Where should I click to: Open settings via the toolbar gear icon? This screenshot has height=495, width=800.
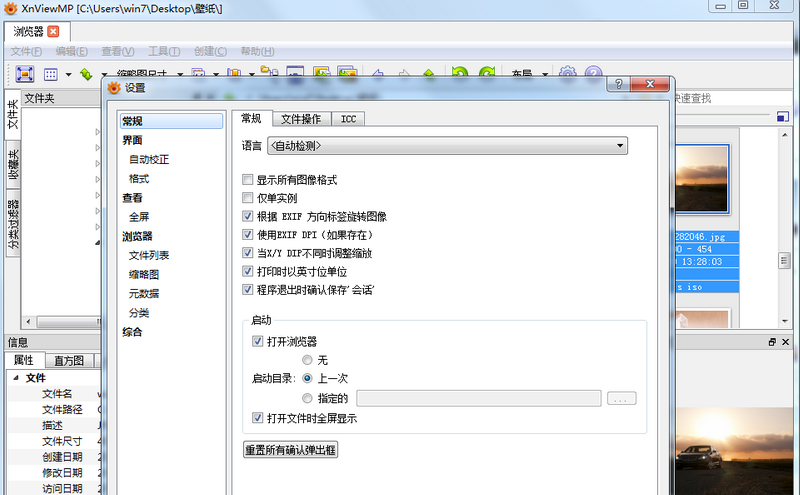tap(568, 74)
